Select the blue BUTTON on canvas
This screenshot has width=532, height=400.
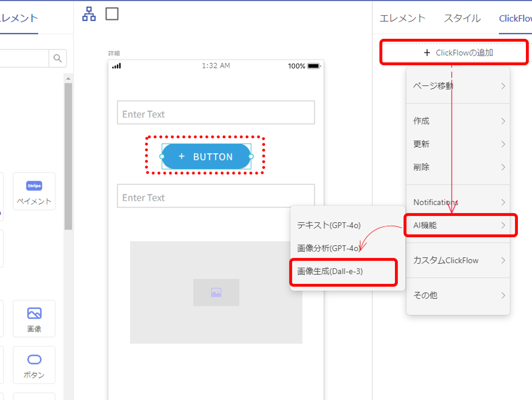[x=206, y=156]
